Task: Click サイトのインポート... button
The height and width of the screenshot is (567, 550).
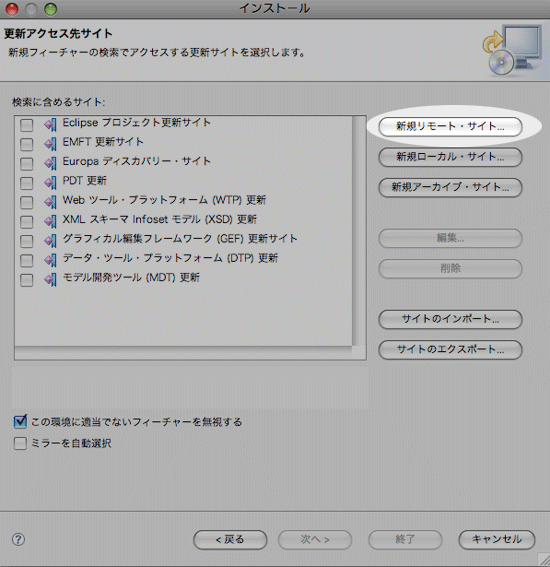Action: (x=450, y=319)
